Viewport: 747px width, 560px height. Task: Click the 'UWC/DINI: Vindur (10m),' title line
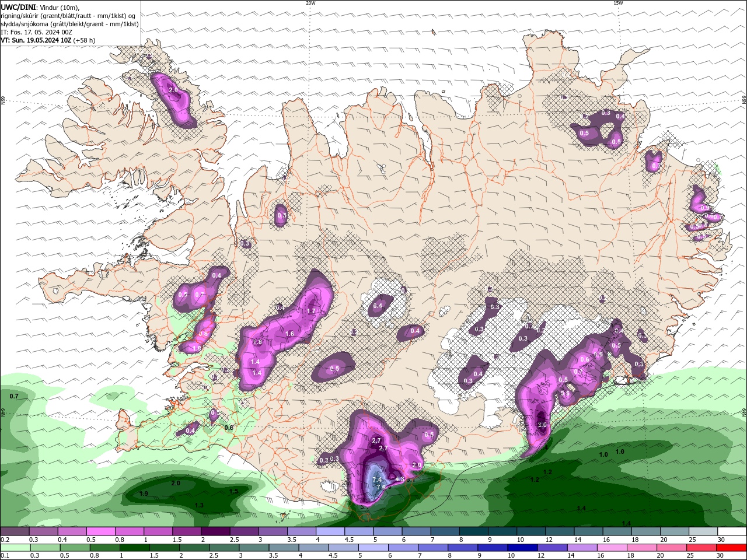(x=40, y=7)
